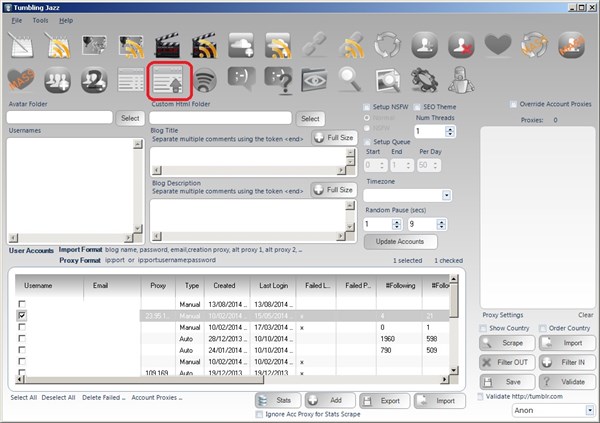600x423 pixels.
Task: Click the clapperboard with RSS icon
Action: (204, 45)
